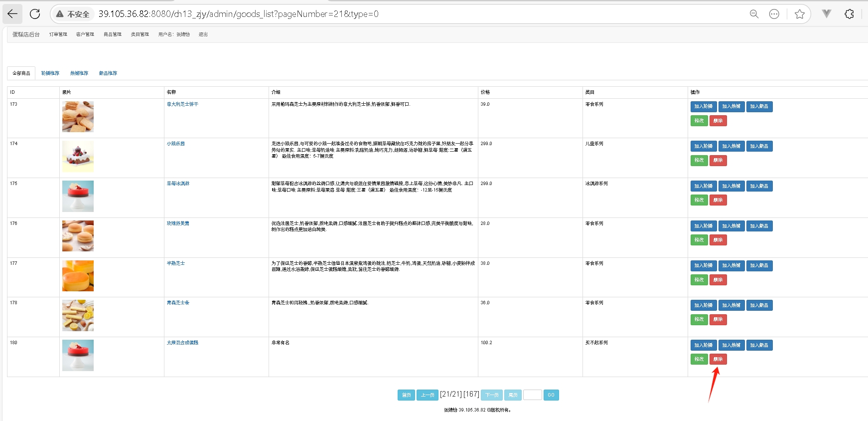Click the zoom magnifier icon in address bar
Viewport: 868px width, 421px height.
tap(754, 14)
